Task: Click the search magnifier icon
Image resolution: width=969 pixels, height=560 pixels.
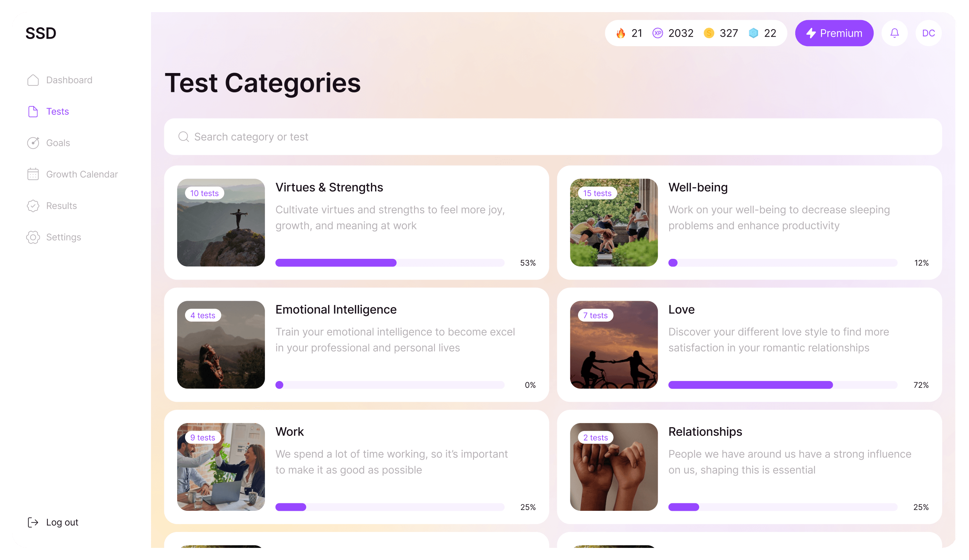Action: click(x=184, y=137)
